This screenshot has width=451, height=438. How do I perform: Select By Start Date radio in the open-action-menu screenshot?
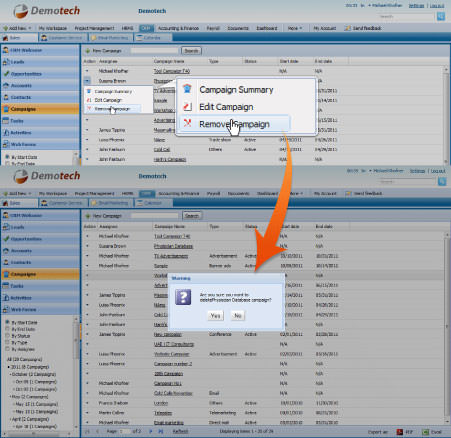[7, 157]
